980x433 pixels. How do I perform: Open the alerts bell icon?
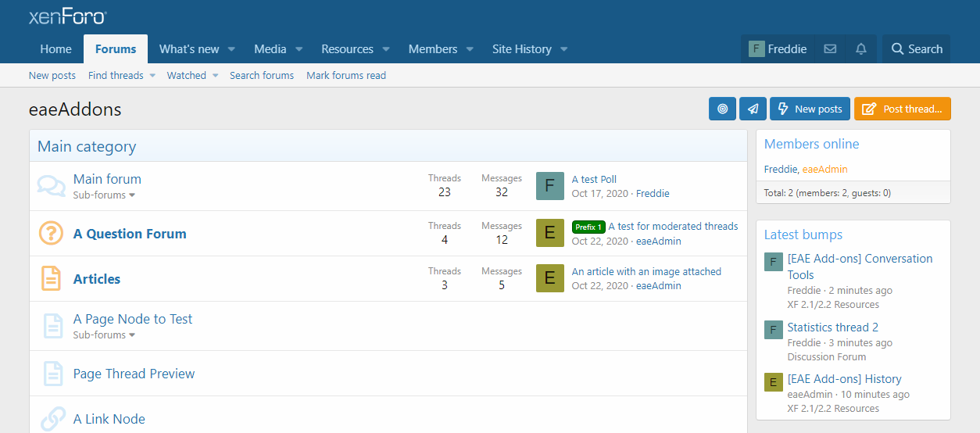[861, 49]
